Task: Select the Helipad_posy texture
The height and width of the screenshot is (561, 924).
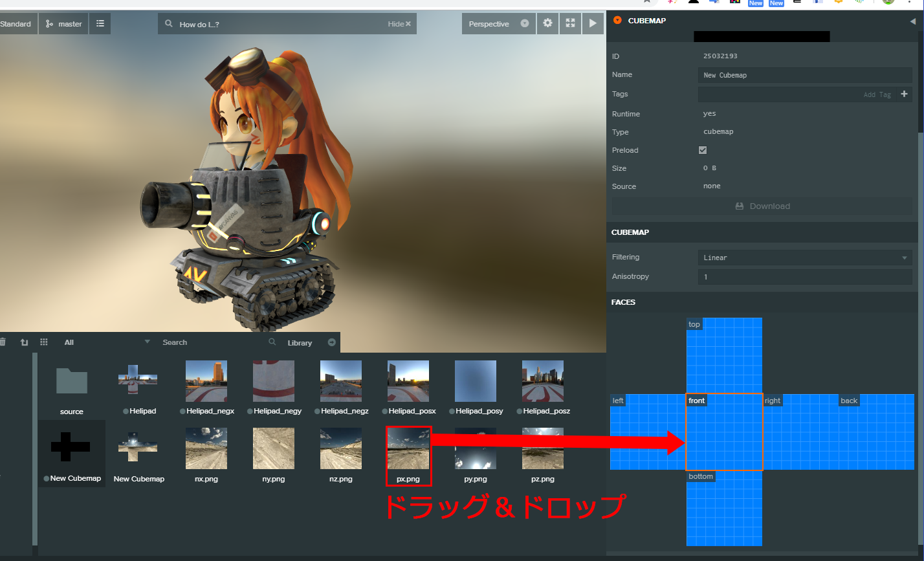Action: [x=476, y=387]
